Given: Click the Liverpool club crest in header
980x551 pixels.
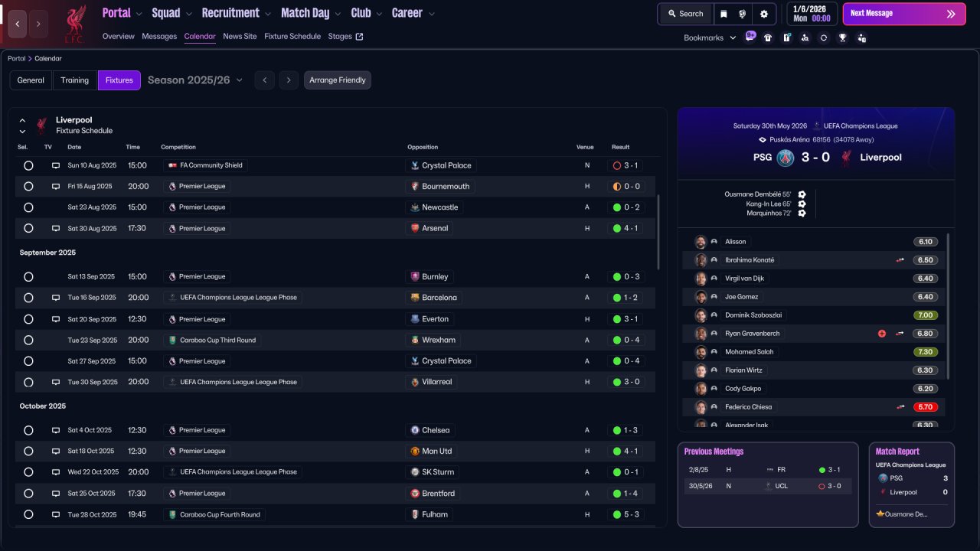Looking at the screenshot, I should coord(74,24).
